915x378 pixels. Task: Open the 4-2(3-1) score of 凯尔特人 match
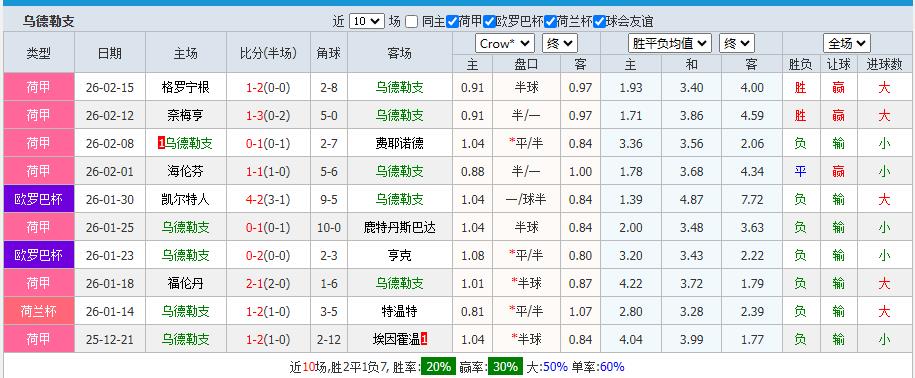tap(268, 200)
